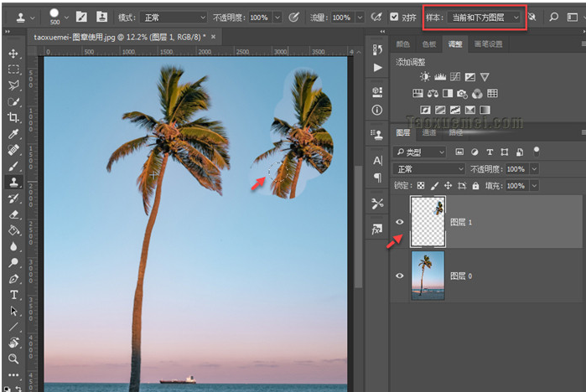Pick the Eyedropper tool
Screen dimensions: 586x392
pyautogui.click(x=14, y=134)
